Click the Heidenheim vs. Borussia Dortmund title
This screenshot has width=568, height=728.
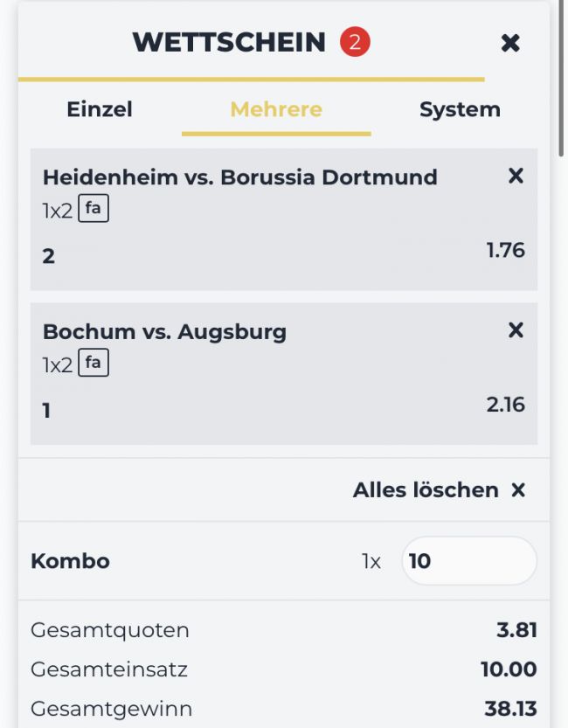tap(240, 177)
